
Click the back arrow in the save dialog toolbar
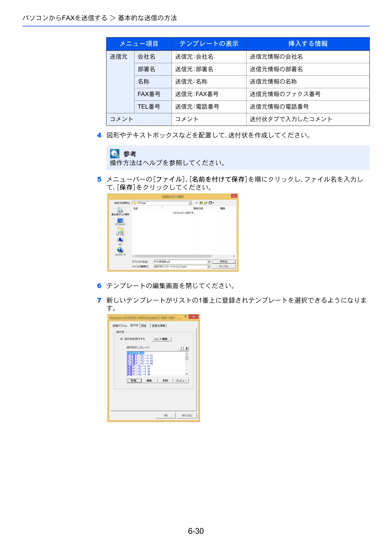click(197, 203)
